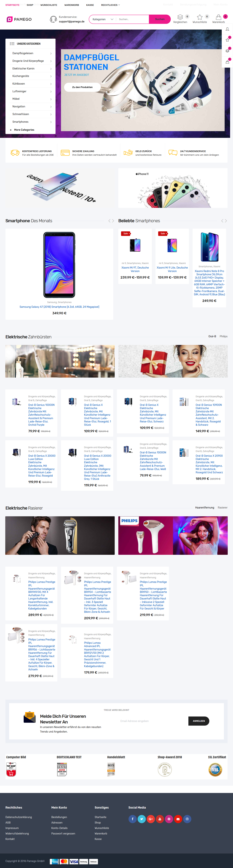Click the SSL Zertifikat seal badge

(215, 770)
